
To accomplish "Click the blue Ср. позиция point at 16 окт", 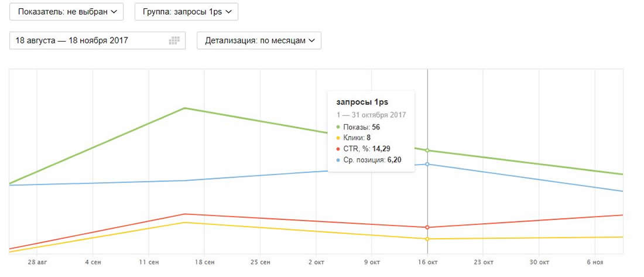I will [x=427, y=164].
